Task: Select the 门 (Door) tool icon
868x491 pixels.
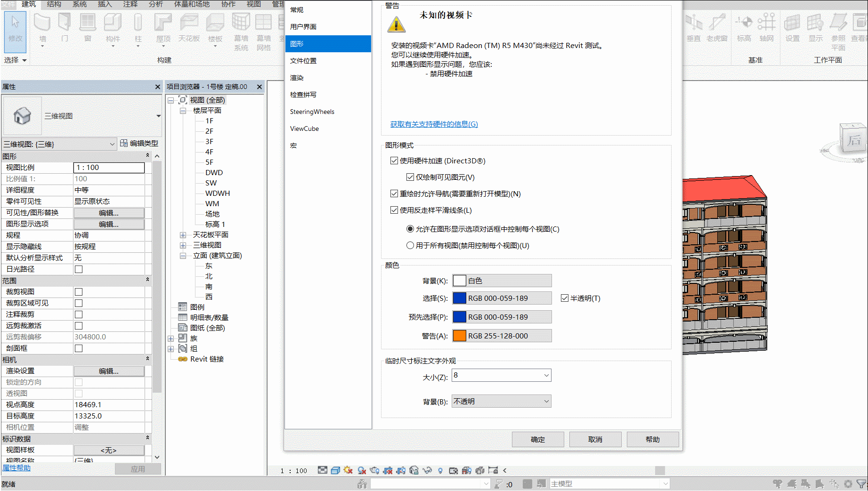Action: pyautogui.click(x=65, y=23)
